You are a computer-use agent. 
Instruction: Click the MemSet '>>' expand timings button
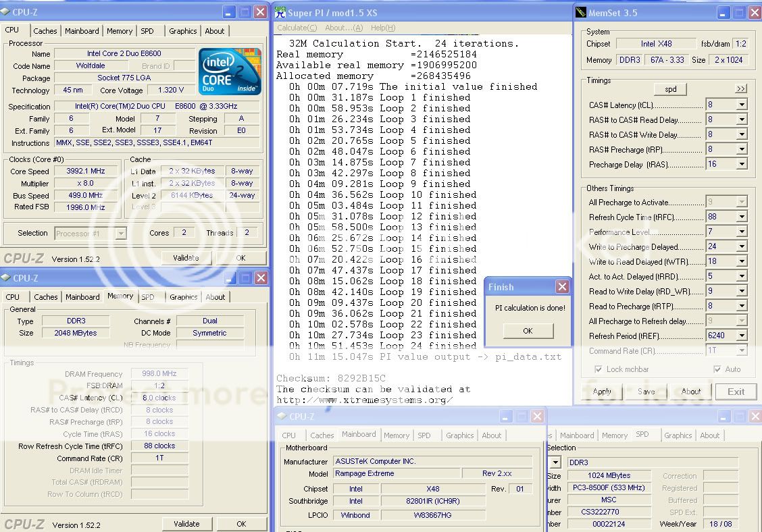pyautogui.click(x=740, y=89)
